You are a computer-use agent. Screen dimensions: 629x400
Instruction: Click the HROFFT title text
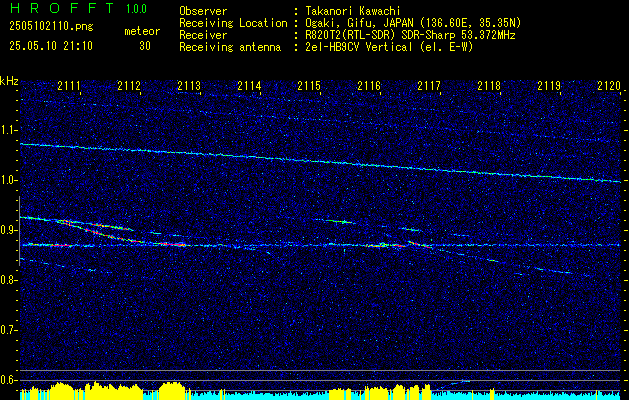click(62, 8)
